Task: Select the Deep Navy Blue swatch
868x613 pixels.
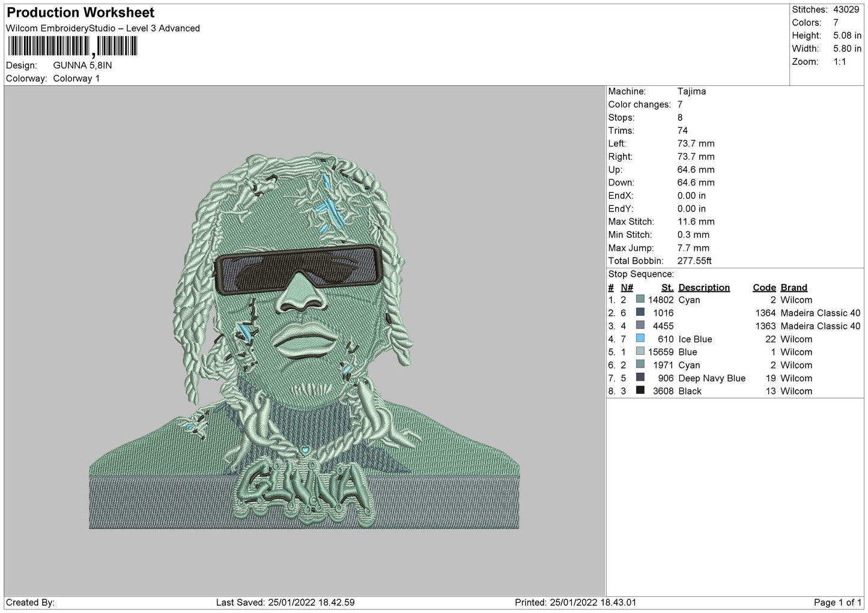Action: 640,378
